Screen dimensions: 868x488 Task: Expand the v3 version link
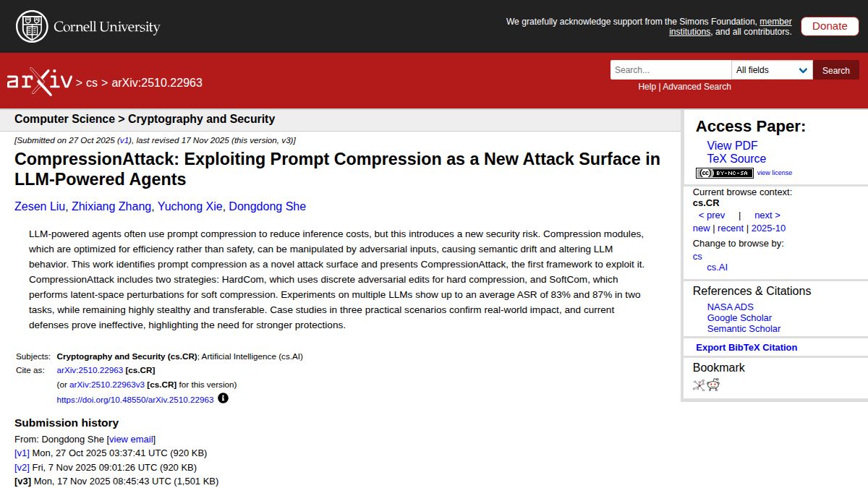[x=22, y=481]
